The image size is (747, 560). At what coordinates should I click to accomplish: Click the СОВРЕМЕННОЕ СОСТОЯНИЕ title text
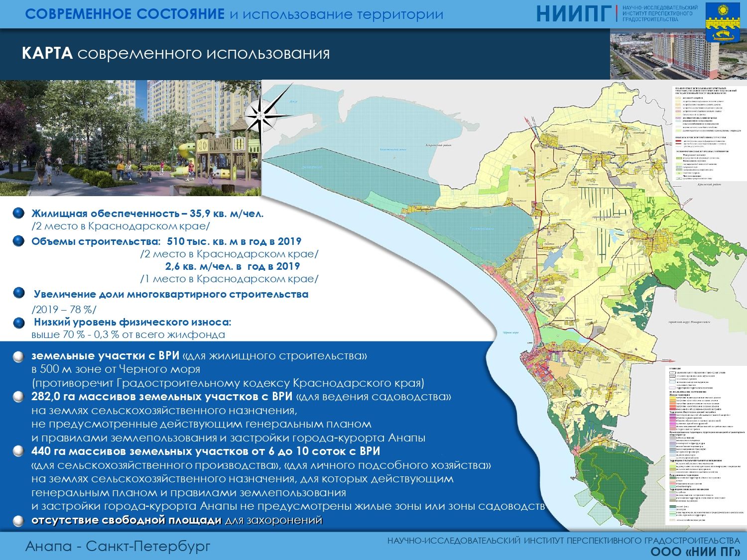[x=124, y=14]
